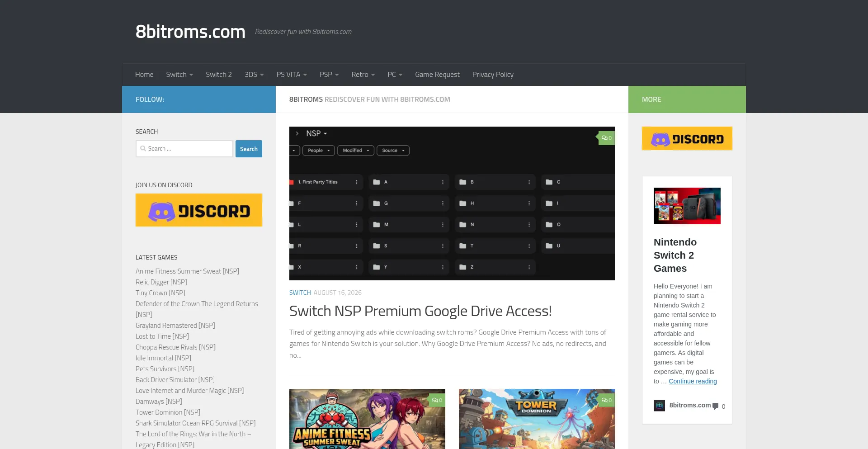
Task: Open Switch NSP Premium Google Drive Access title
Action: coord(420,311)
